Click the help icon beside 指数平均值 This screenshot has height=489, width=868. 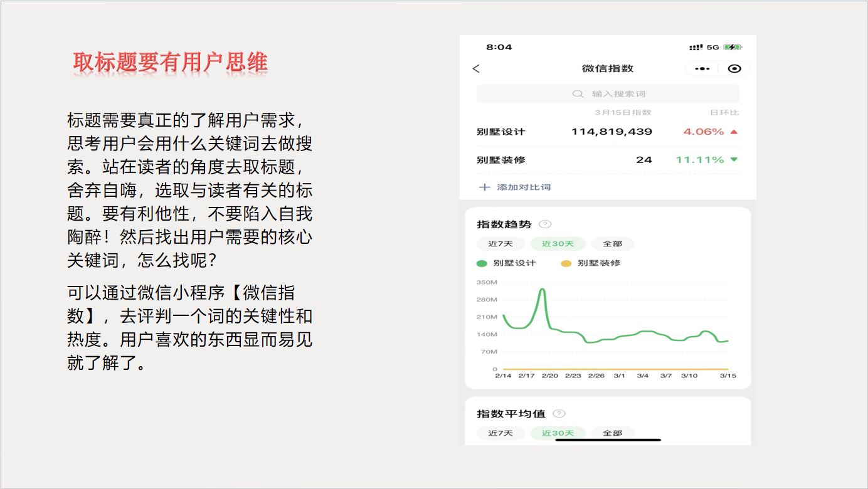click(x=559, y=414)
